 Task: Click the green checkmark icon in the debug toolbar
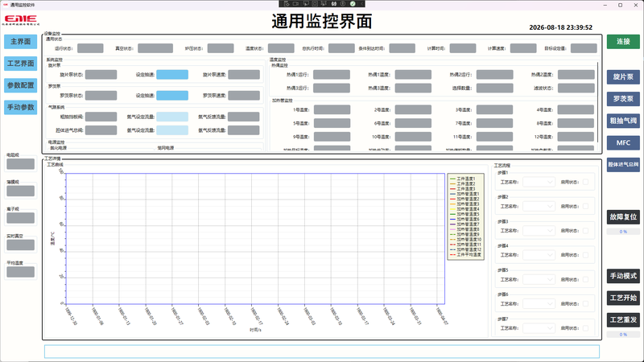point(353,4)
